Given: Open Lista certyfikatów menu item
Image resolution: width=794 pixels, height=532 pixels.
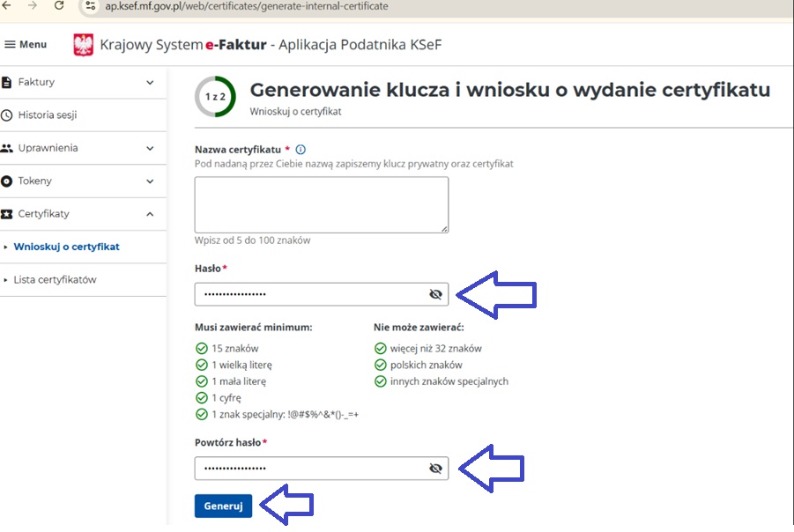Looking at the screenshot, I should pos(55,280).
